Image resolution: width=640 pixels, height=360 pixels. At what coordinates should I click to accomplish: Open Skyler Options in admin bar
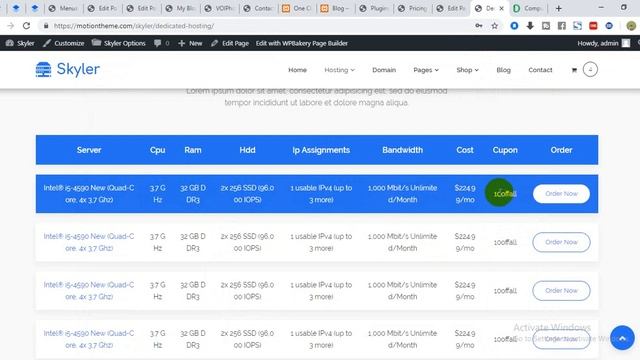click(119, 43)
